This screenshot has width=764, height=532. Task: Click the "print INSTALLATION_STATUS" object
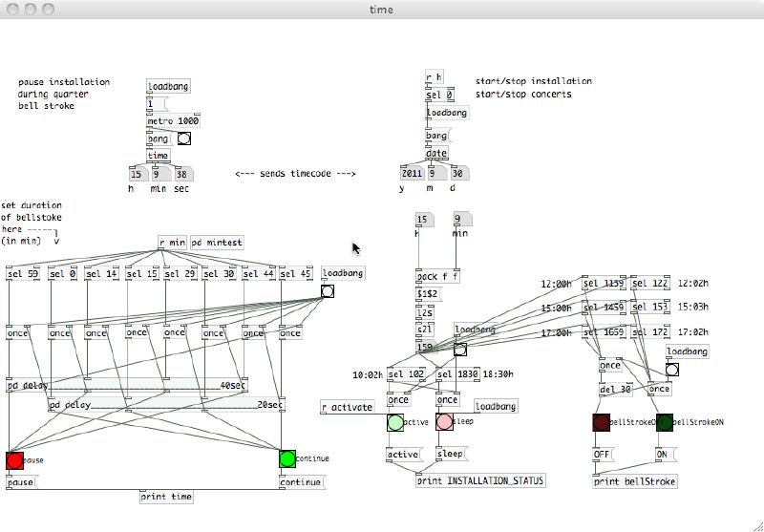click(480, 480)
